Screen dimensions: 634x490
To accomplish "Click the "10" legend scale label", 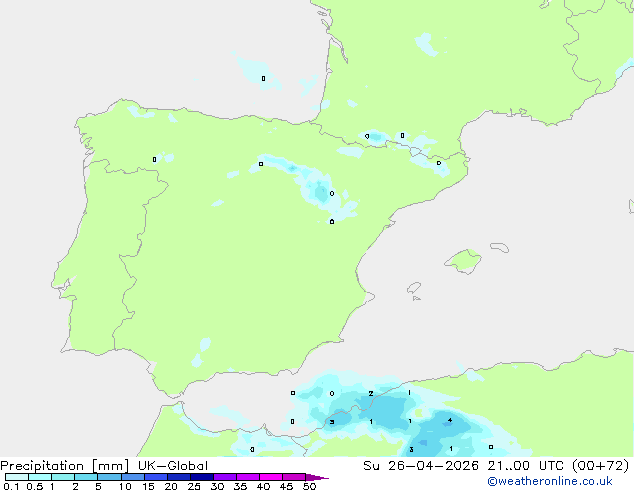I will pos(125,486).
